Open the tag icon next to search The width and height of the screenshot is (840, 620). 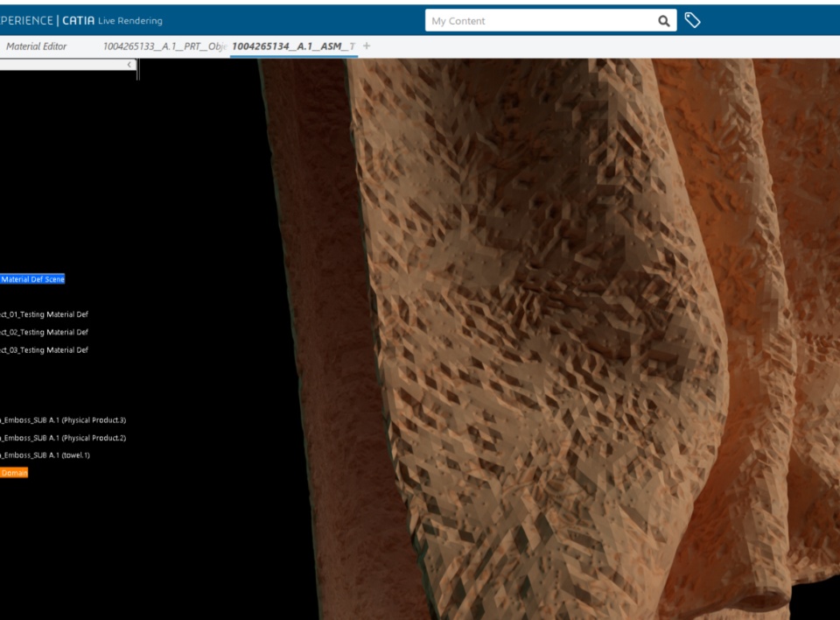click(x=692, y=20)
